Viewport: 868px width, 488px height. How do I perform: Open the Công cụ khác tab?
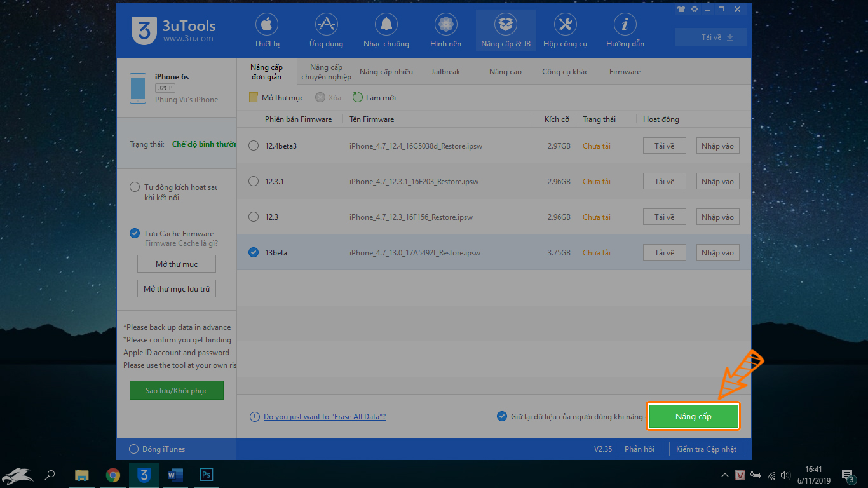(565, 72)
